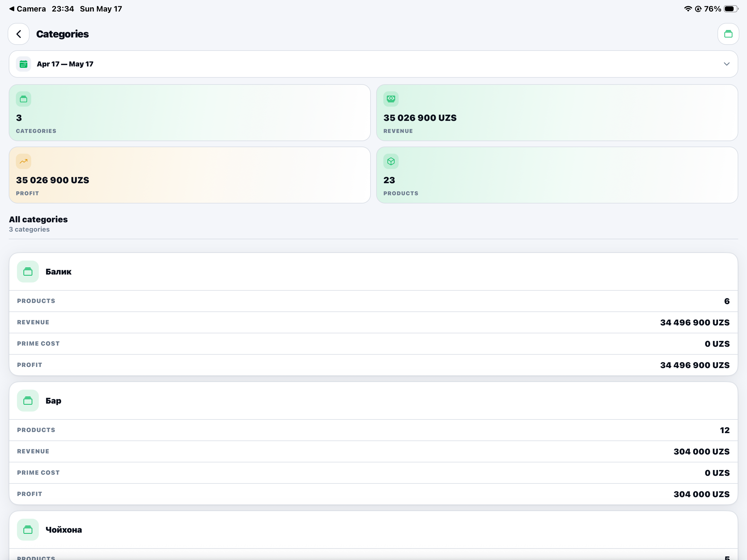Click the Бар REVENUE label
This screenshot has height=560, width=747.
33,451
